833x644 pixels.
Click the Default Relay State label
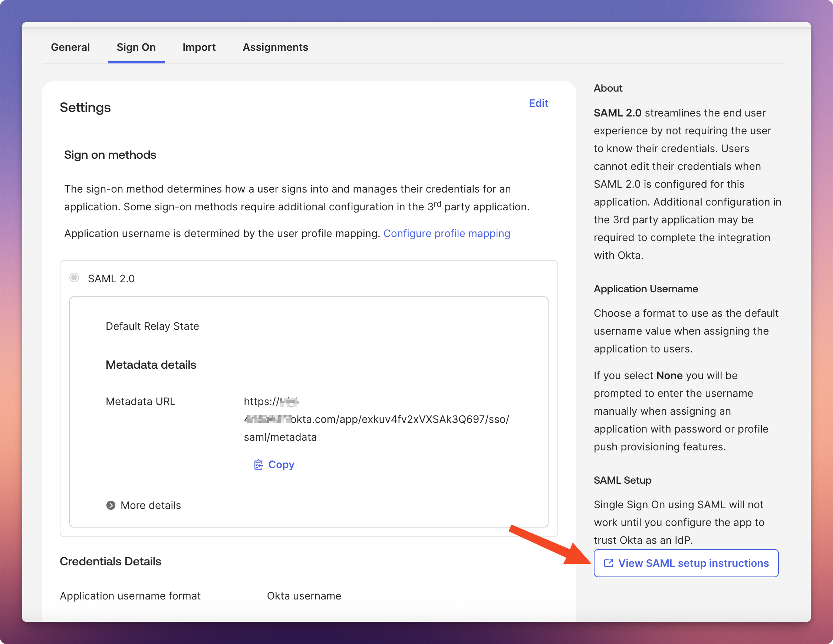click(152, 326)
